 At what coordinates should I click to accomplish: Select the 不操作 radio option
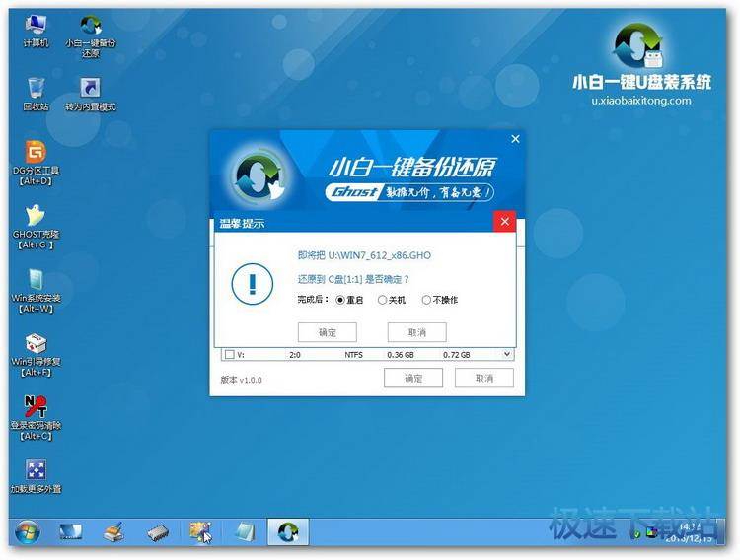[439, 300]
